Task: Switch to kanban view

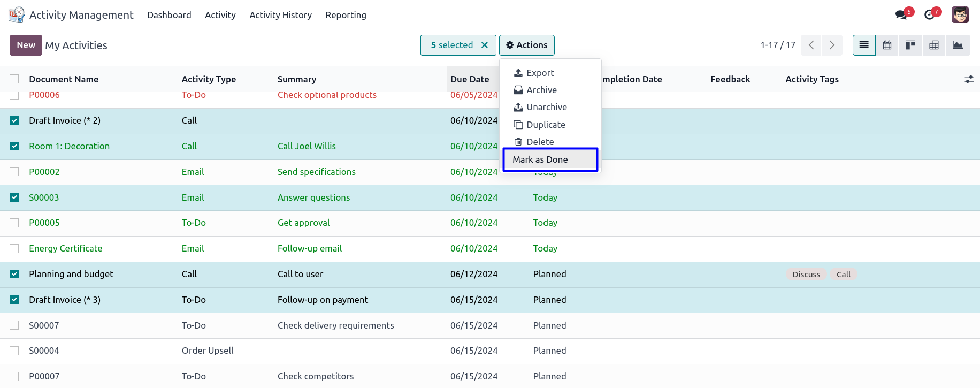Action: [910, 45]
